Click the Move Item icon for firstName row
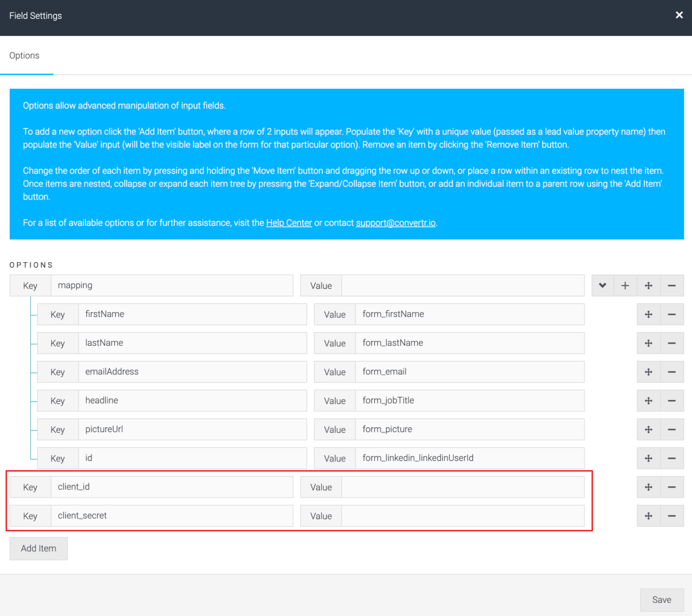The width and height of the screenshot is (692, 616). [x=648, y=314]
